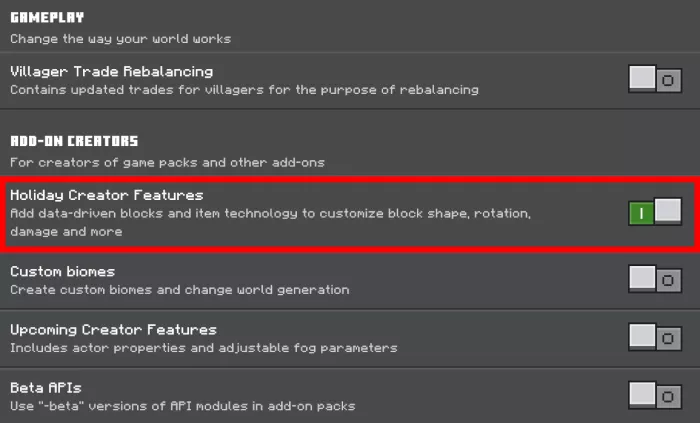The height and width of the screenshot is (423, 700).
Task: Click the 'Includes actor properties' description
Action: pyautogui.click(x=204, y=348)
